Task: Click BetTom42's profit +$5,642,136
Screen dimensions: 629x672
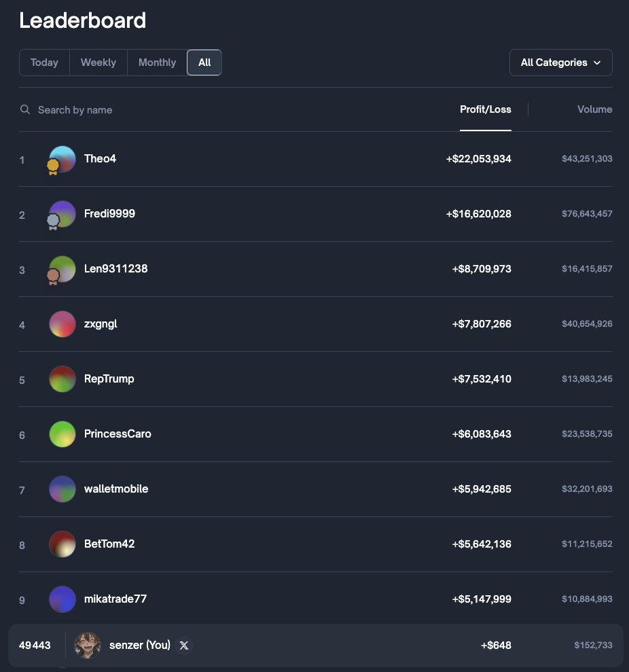Action: click(x=482, y=544)
